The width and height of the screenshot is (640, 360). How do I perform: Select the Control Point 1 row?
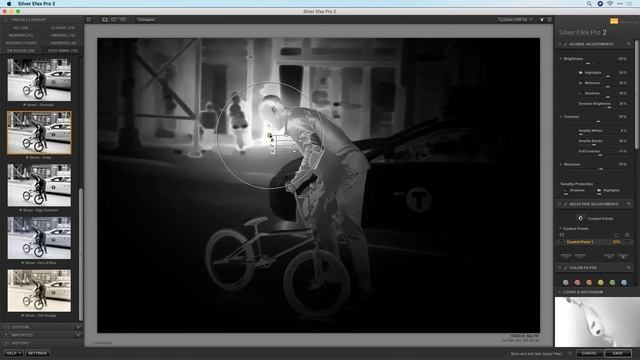[594, 242]
